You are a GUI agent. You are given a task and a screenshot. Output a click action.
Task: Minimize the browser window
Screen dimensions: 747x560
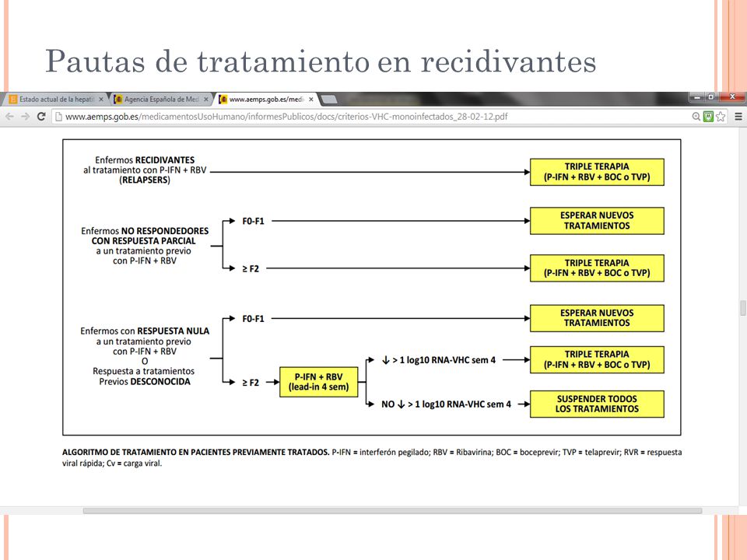[x=697, y=97]
